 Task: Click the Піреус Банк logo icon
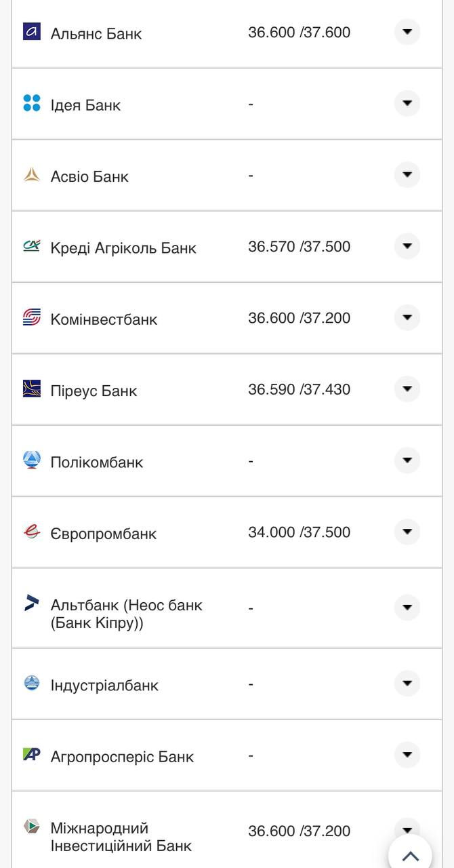tap(32, 389)
